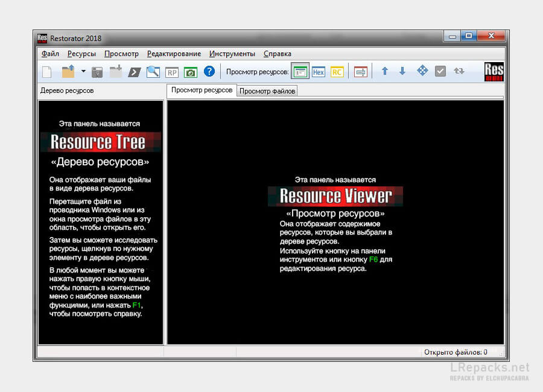Click the New file icon

point(46,72)
